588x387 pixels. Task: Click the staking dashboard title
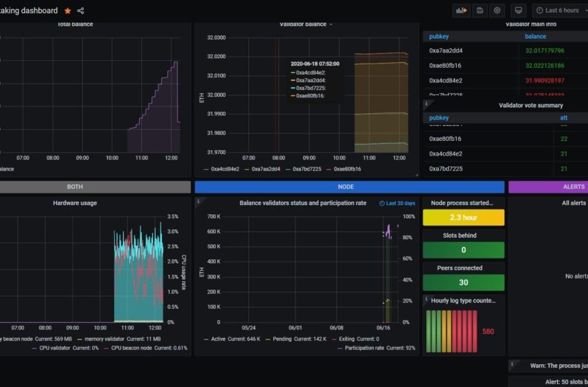coord(29,11)
